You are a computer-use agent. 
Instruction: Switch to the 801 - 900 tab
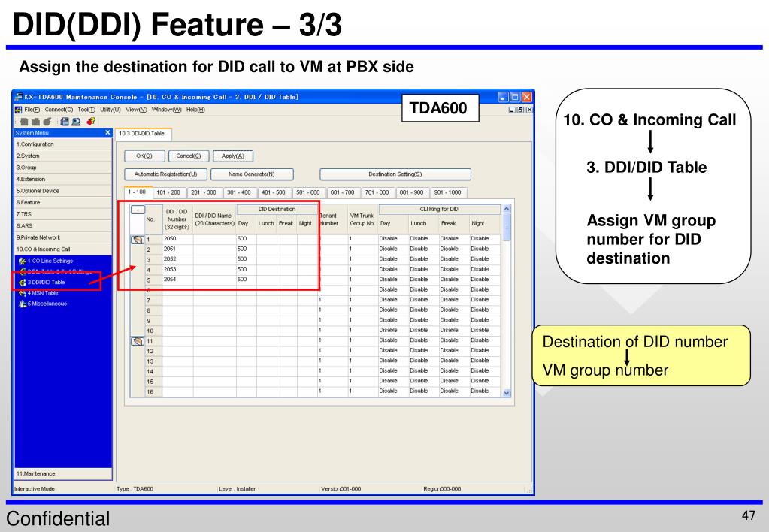pos(411,192)
